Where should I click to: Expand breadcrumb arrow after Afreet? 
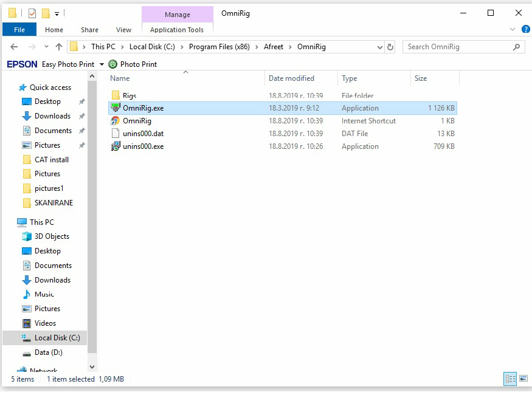(290, 47)
